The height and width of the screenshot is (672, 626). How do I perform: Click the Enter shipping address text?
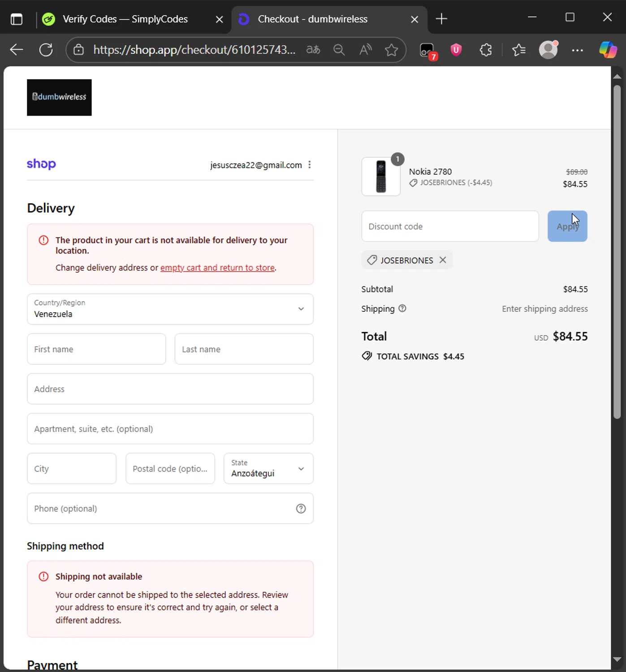[544, 309]
